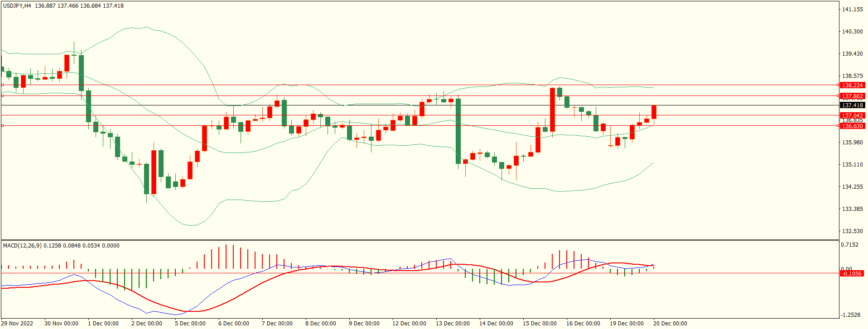Click the red -0.1056 MACD level label
The image size is (868, 329).
pyautogui.click(x=851, y=274)
